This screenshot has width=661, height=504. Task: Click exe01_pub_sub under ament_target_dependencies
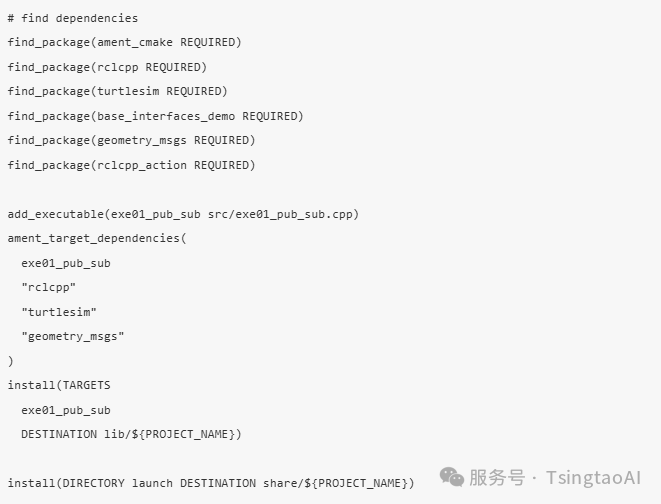pyautogui.click(x=66, y=263)
